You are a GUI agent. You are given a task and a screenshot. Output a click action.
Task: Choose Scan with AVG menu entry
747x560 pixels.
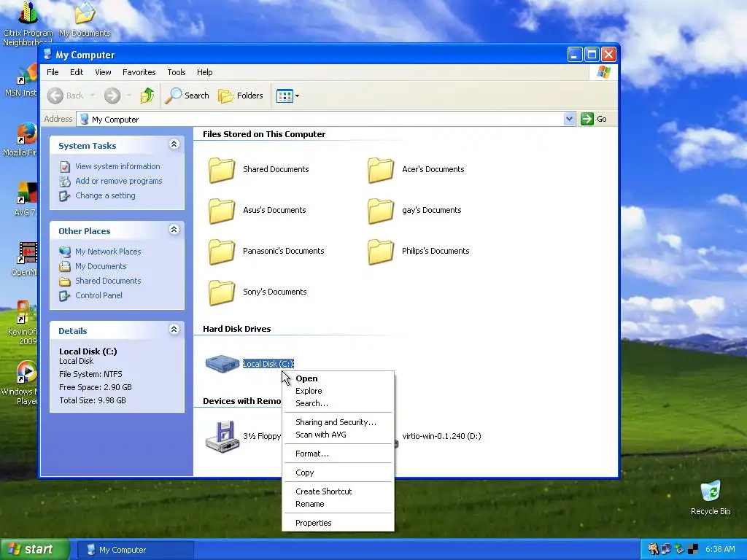click(x=338, y=435)
